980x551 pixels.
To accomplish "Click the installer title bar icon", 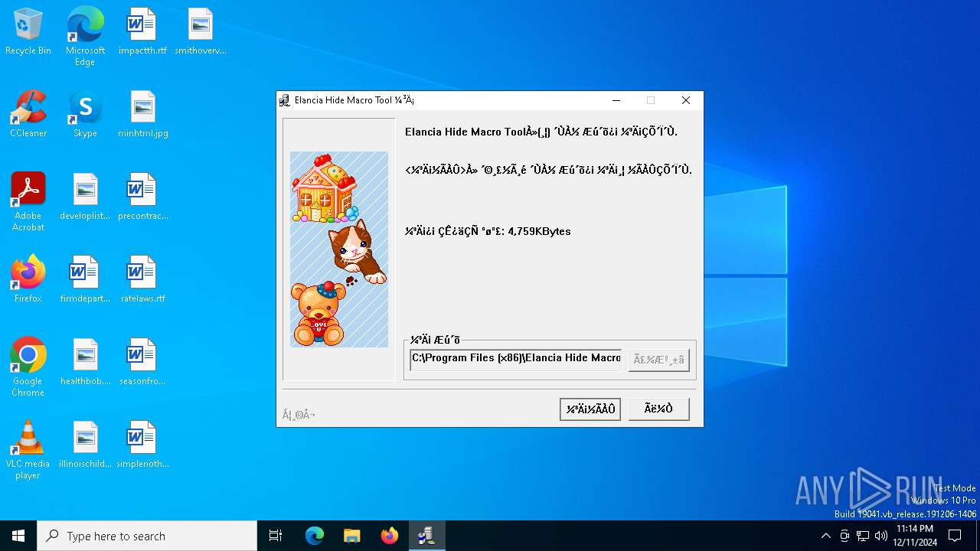I will [x=285, y=100].
